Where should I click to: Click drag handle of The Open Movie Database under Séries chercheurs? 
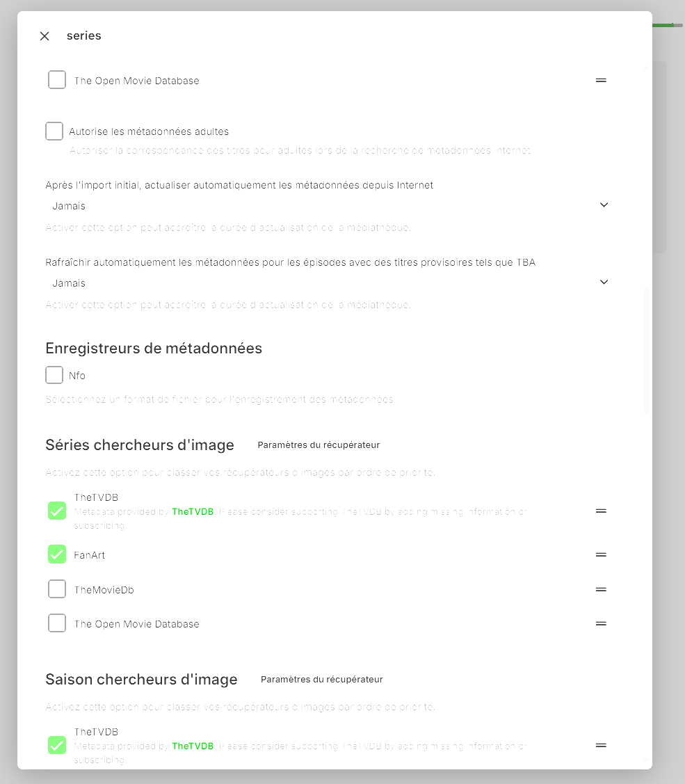[x=601, y=623]
